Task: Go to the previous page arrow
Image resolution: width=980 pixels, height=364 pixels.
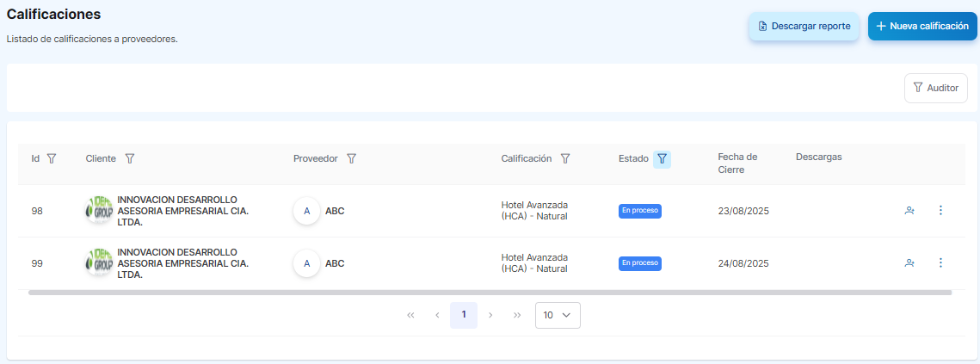Action: (x=437, y=315)
